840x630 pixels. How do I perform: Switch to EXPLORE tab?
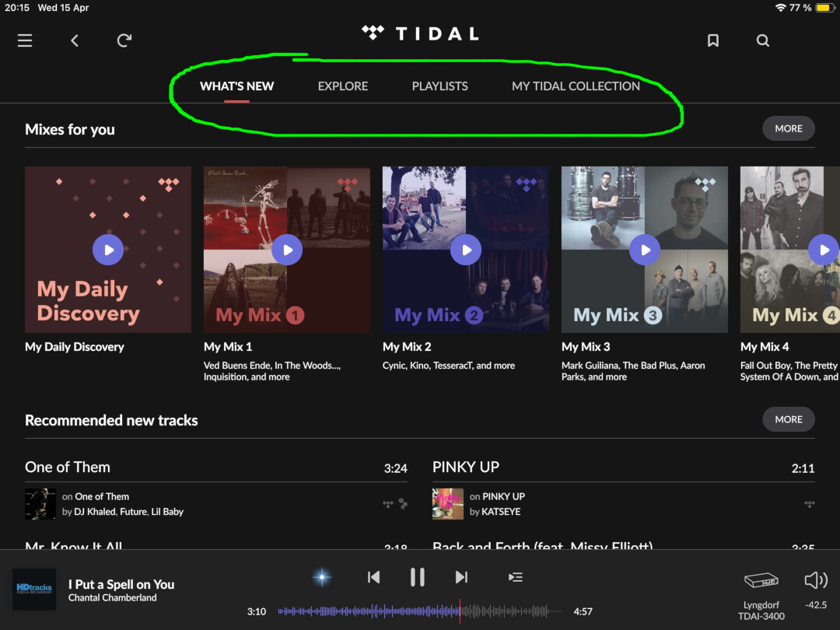343,86
